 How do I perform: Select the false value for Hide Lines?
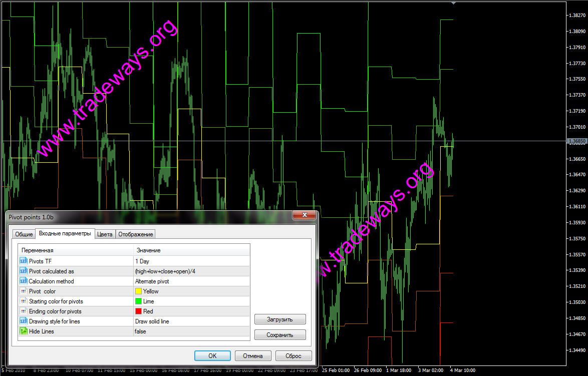(x=192, y=331)
